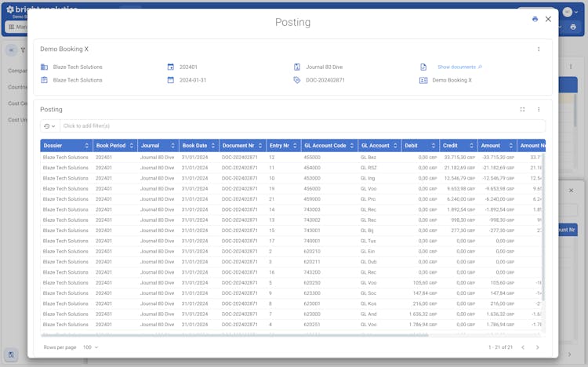Sort by the Credit column header

pyautogui.click(x=458, y=146)
